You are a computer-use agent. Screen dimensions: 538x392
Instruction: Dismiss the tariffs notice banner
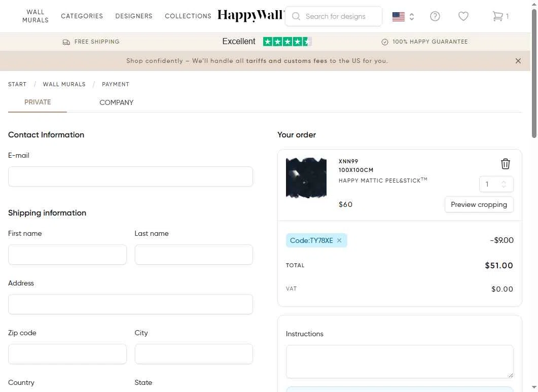click(518, 61)
